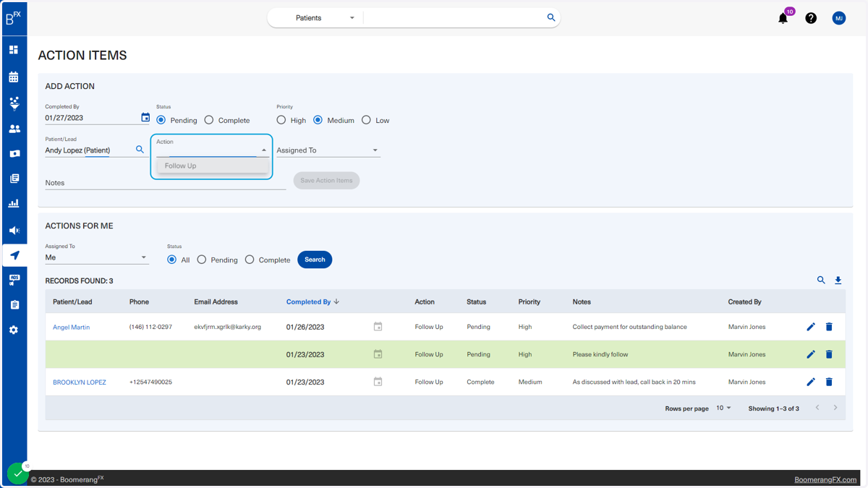Change Rows per page dropdown

pos(723,408)
